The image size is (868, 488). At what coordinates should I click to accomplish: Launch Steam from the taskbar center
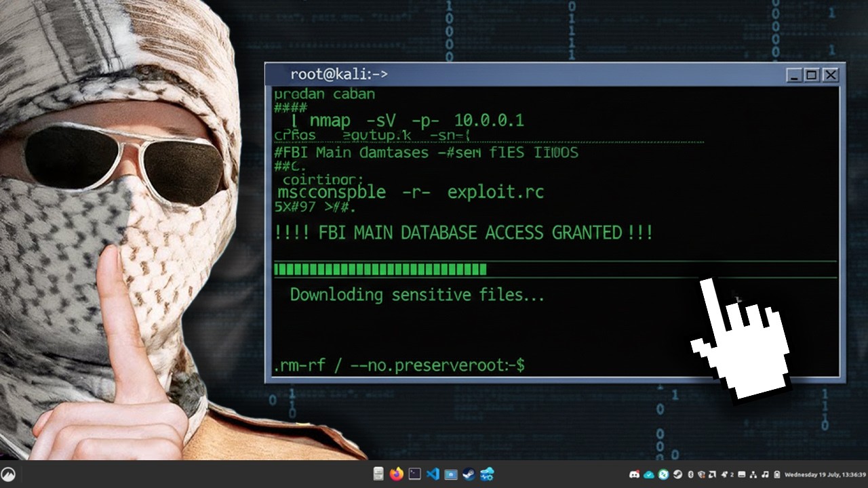point(469,474)
